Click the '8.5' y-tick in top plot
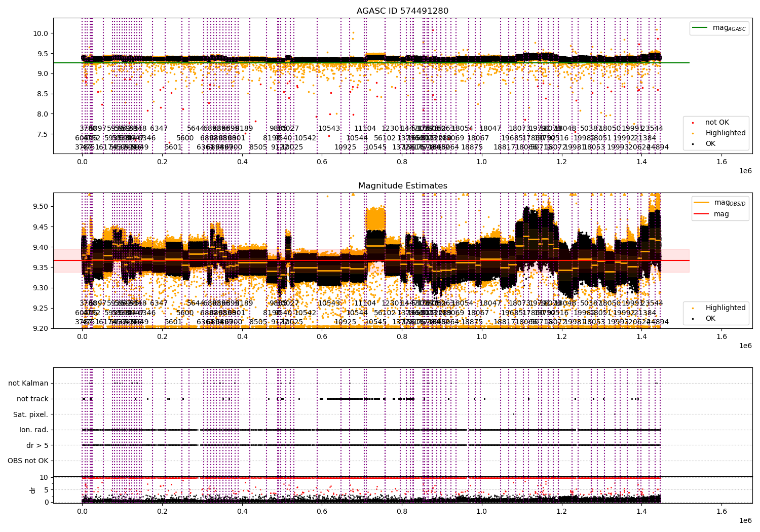Screen dimensions: 760x532 (42, 94)
